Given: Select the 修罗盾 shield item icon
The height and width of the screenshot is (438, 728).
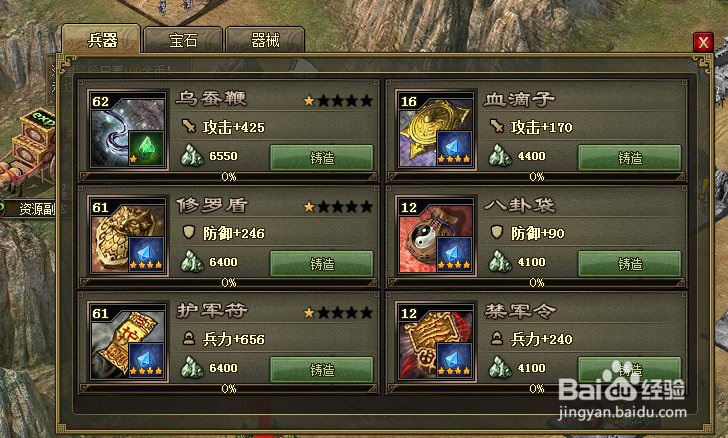Looking at the screenshot, I should [128, 236].
